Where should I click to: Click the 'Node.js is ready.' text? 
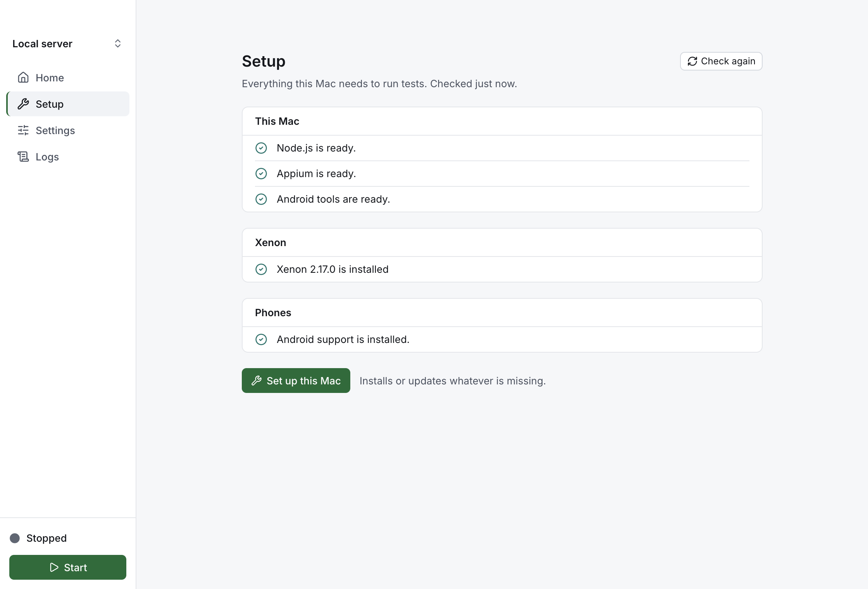[x=316, y=148]
